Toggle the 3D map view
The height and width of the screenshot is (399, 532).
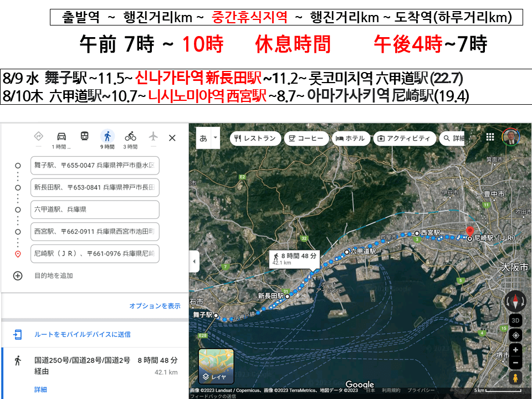pyautogui.click(x=515, y=321)
